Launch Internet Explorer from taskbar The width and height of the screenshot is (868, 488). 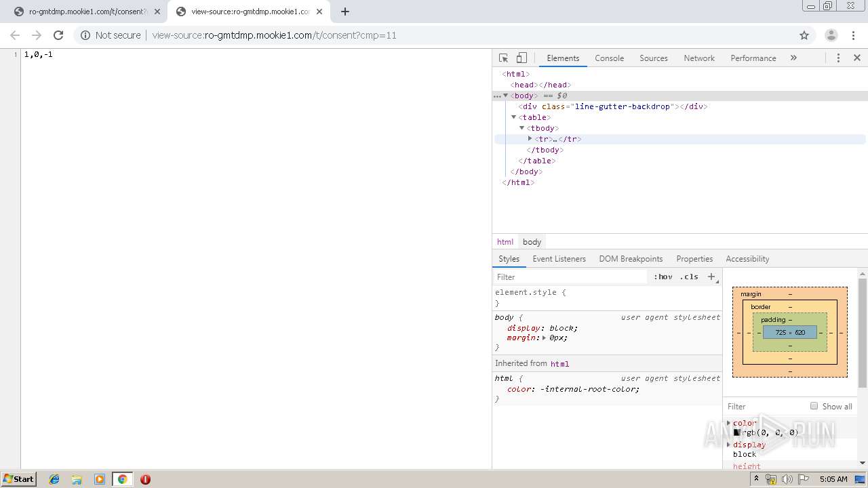click(x=54, y=479)
